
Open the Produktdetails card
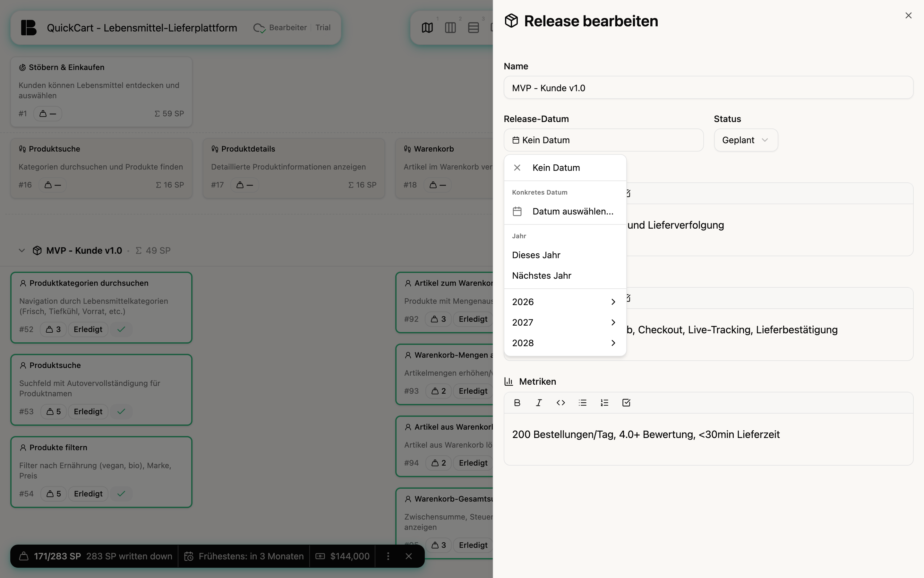click(294, 168)
